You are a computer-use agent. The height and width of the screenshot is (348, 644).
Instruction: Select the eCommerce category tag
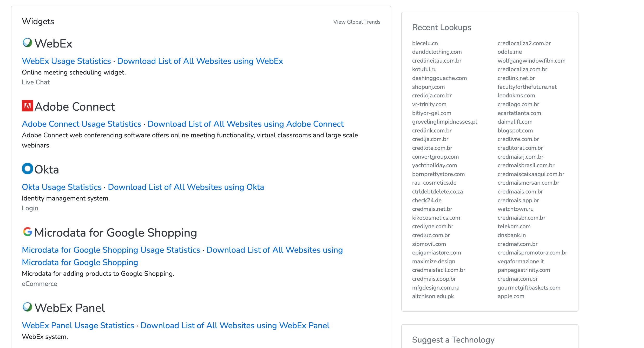(40, 284)
